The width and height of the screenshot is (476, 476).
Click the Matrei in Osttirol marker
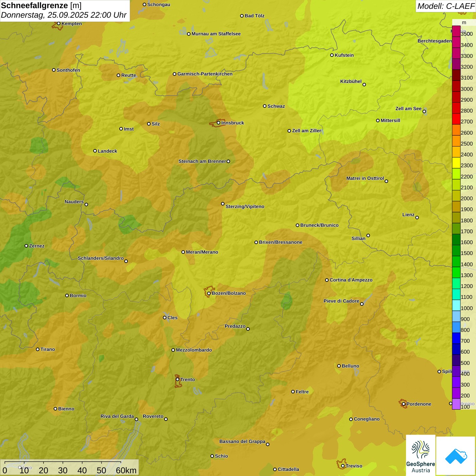(x=386, y=181)
